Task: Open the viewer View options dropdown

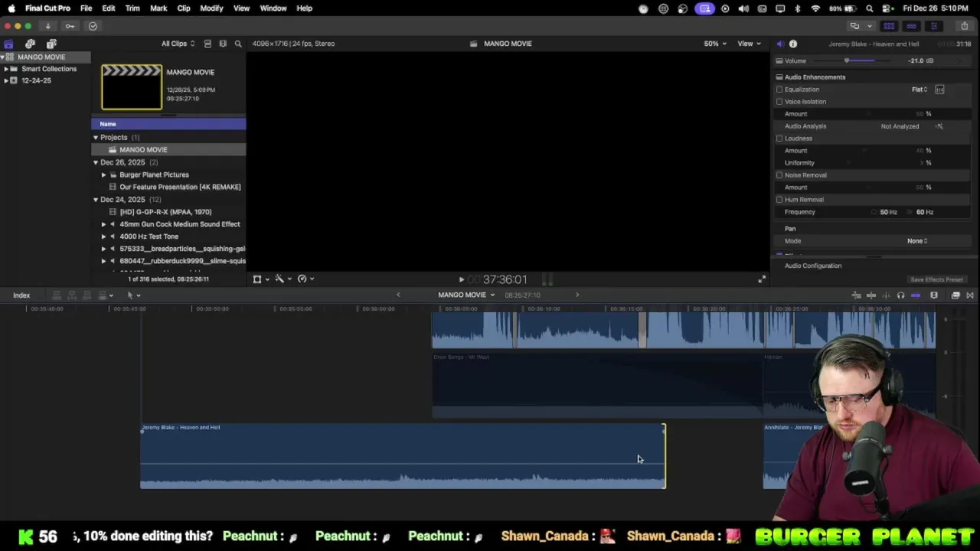Action: tap(749, 44)
